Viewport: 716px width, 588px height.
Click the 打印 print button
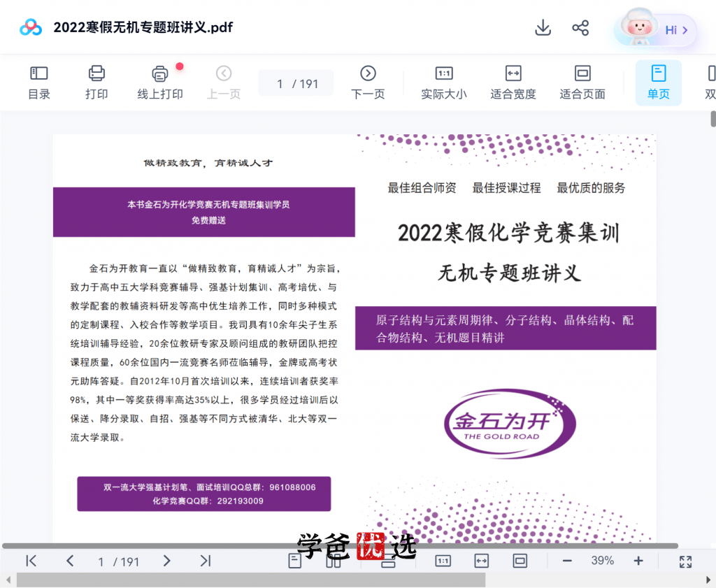click(96, 83)
